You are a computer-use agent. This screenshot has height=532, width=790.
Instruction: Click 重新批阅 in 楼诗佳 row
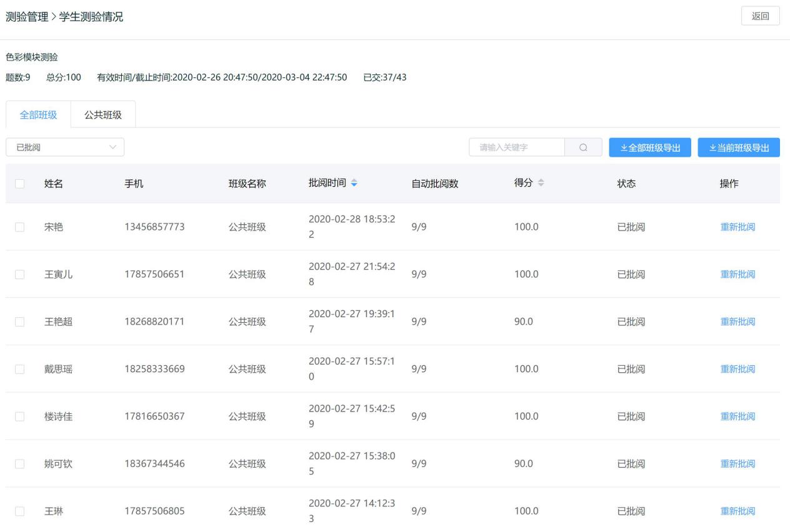tap(737, 416)
